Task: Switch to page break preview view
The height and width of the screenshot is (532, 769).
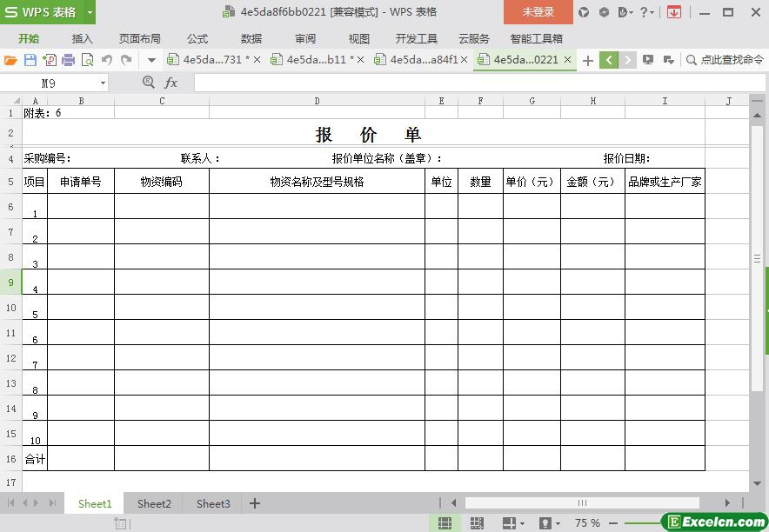Action: (477, 522)
